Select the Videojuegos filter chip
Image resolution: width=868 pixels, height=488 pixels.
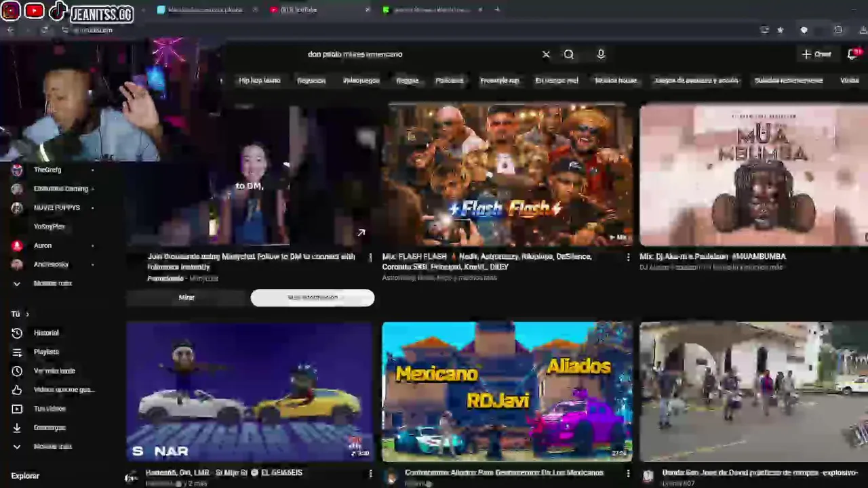coord(361,80)
